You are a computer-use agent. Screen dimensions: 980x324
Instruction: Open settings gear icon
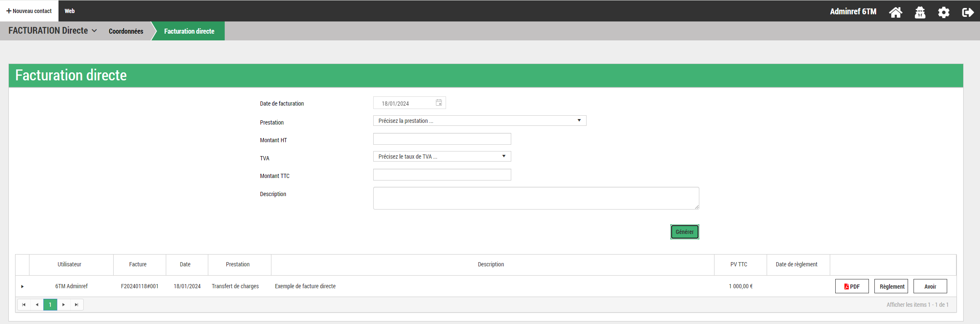click(944, 12)
